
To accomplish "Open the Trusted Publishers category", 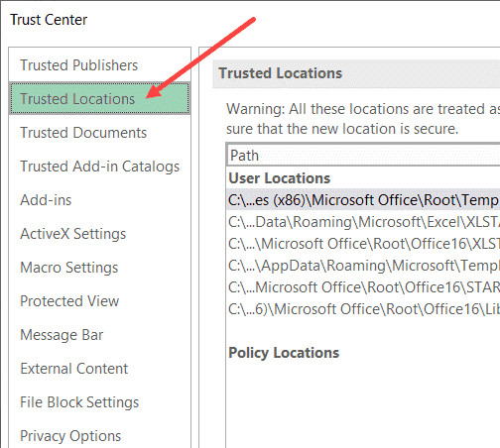I will point(99,65).
